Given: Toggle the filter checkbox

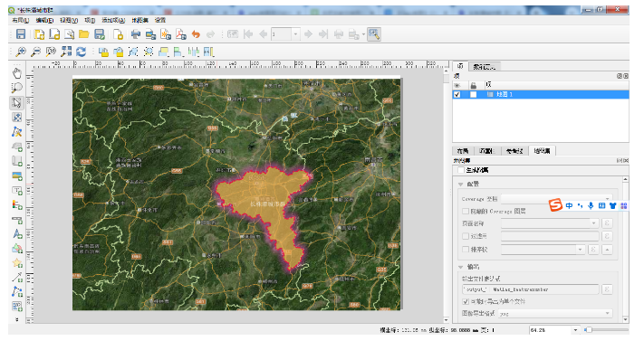Looking at the screenshot, I should (x=466, y=236).
